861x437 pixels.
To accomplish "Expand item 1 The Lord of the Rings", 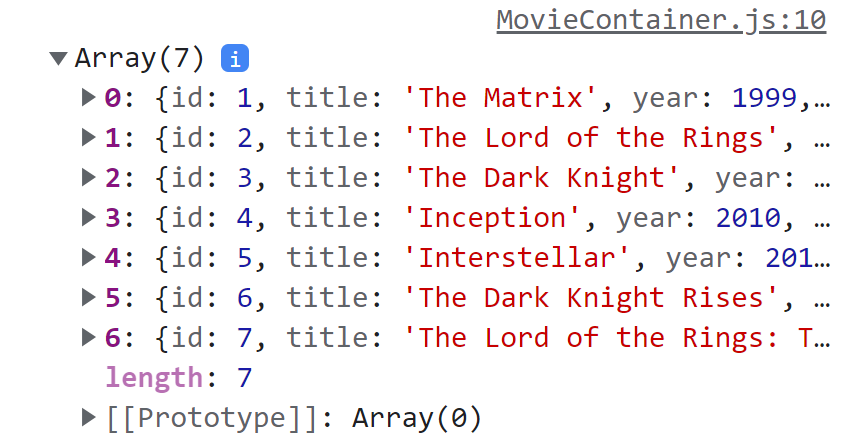I will click(88, 137).
